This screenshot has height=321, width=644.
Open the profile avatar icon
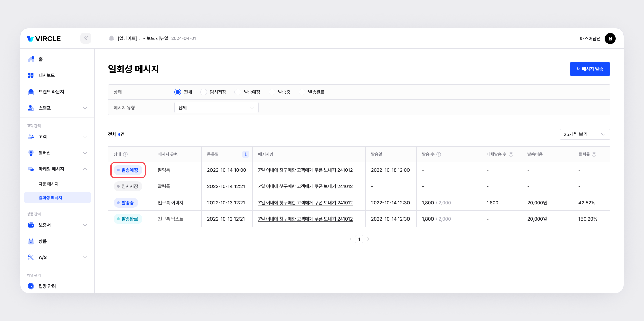pyautogui.click(x=610, y=39)
